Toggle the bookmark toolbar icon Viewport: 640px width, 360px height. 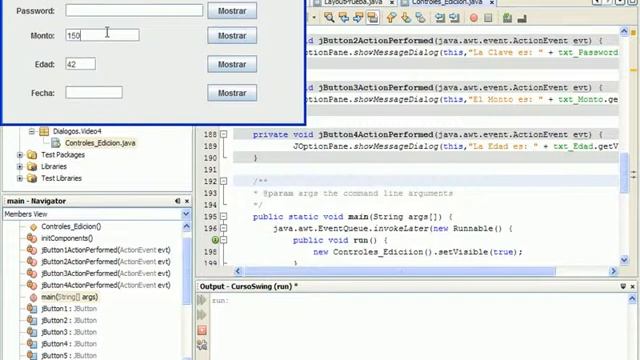click(x=420, y=18)
